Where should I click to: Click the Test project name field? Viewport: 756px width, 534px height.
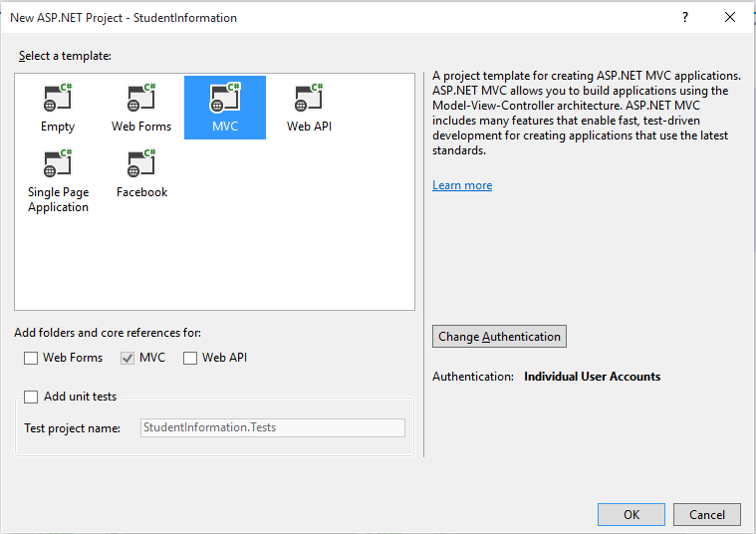(x=272, y=427)
